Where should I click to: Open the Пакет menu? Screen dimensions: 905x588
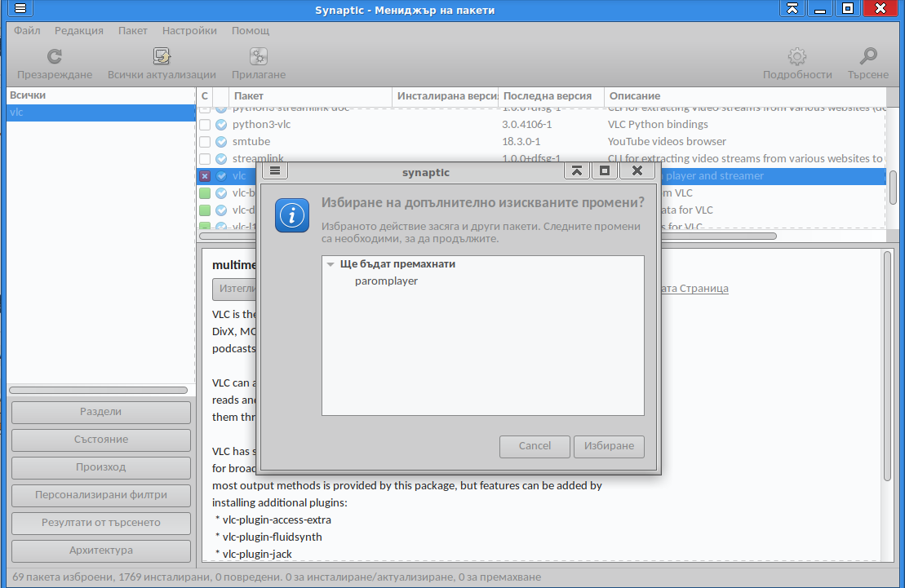click(x=133, y=31)
